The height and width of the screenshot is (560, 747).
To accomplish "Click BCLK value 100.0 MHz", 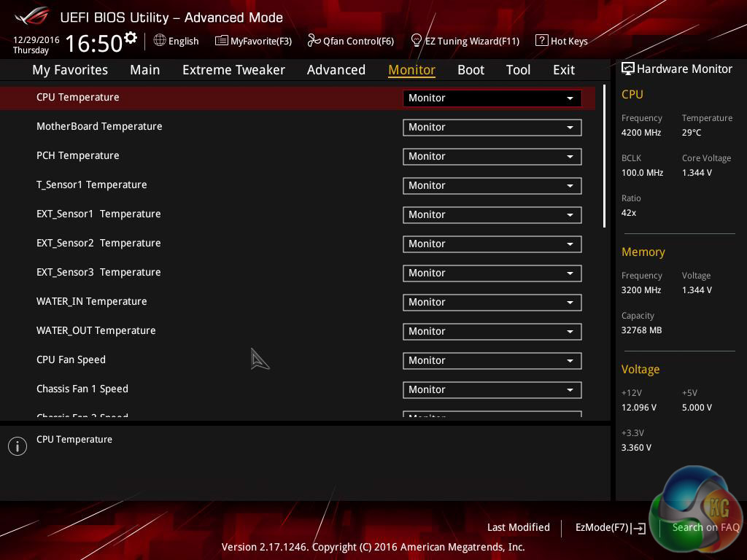I will [x=642, y=173].
